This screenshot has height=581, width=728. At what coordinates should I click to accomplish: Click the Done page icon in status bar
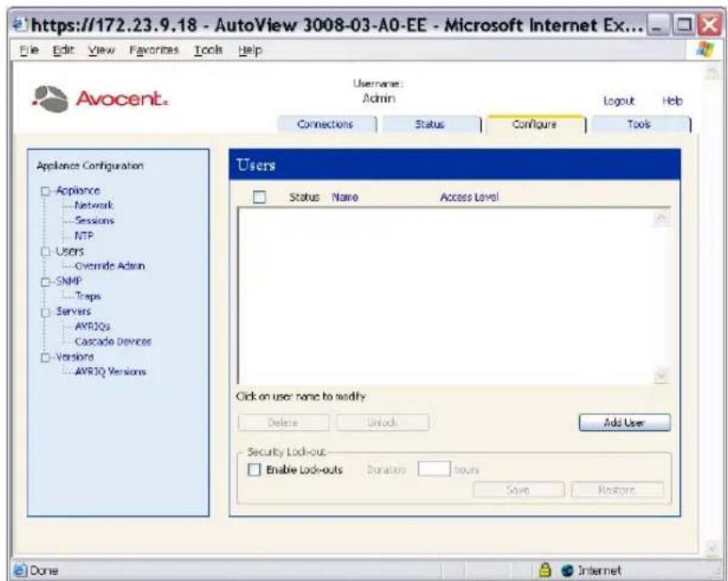pyautogui.click(x=20, y=569)
